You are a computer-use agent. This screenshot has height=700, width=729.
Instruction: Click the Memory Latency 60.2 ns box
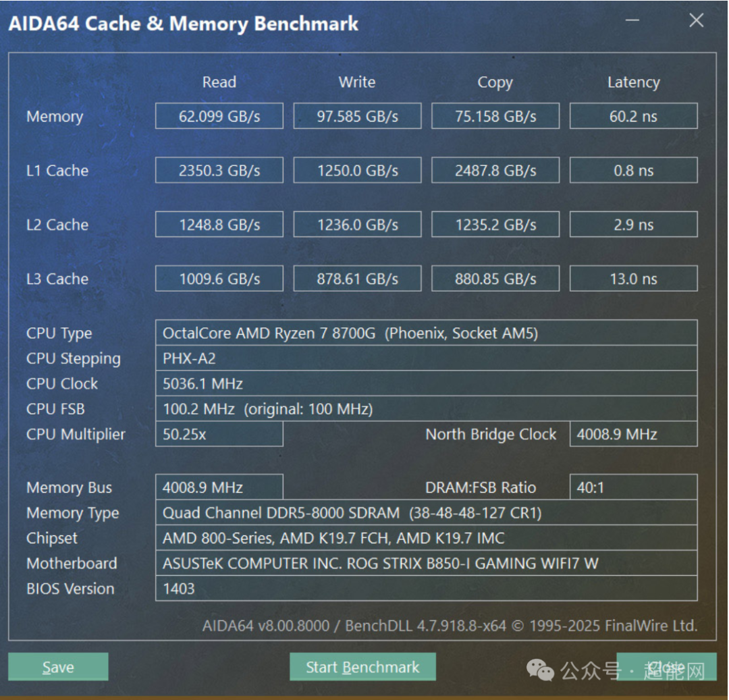tap(633, 115)
